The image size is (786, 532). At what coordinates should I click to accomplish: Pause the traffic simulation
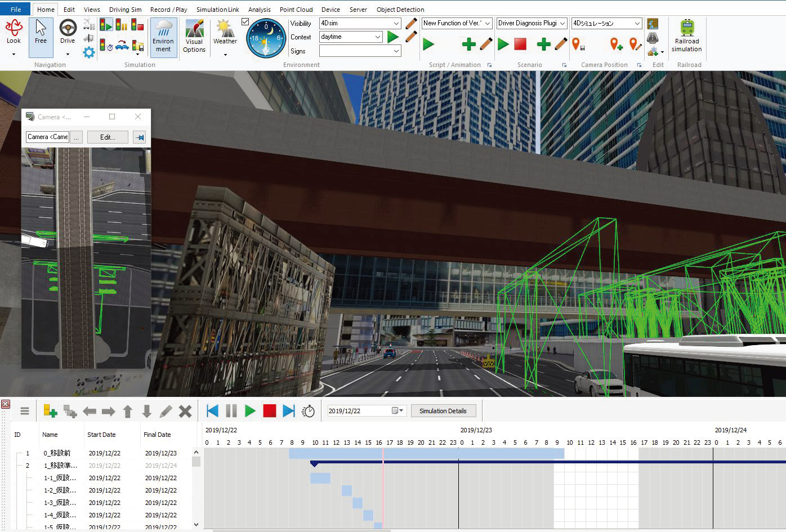tap(122, 24)
